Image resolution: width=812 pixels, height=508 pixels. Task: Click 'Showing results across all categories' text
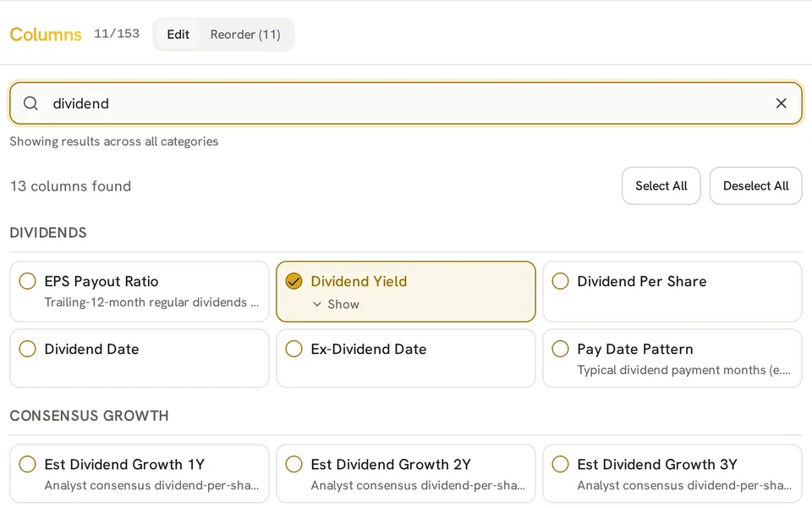[x=114, y=141]
